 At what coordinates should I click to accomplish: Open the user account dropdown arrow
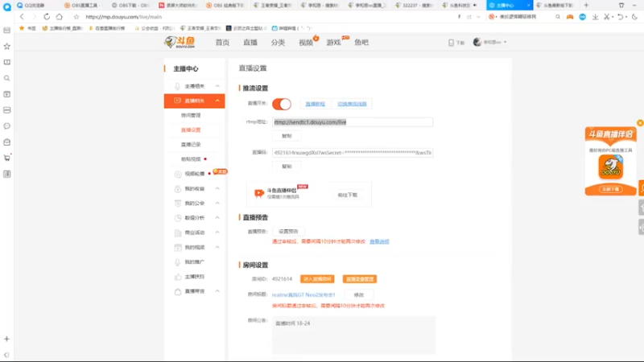pyautogui.click(x=505, y=42)
